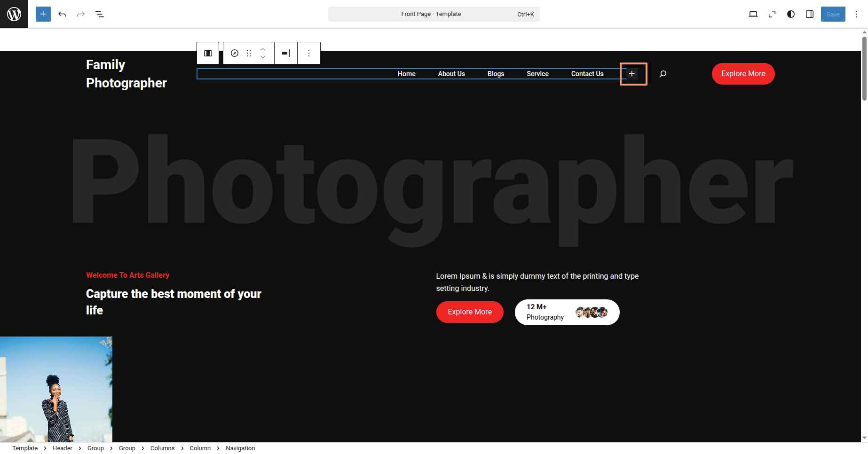Select the parent Column block
This screenshot has width=868, height=454.
(x=208, y=53)
